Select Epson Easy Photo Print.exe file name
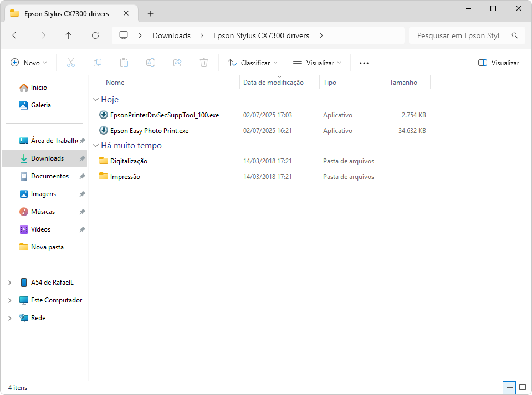Image resolution: width=532 pixels, height=395 pixels. tap(149, 131)
